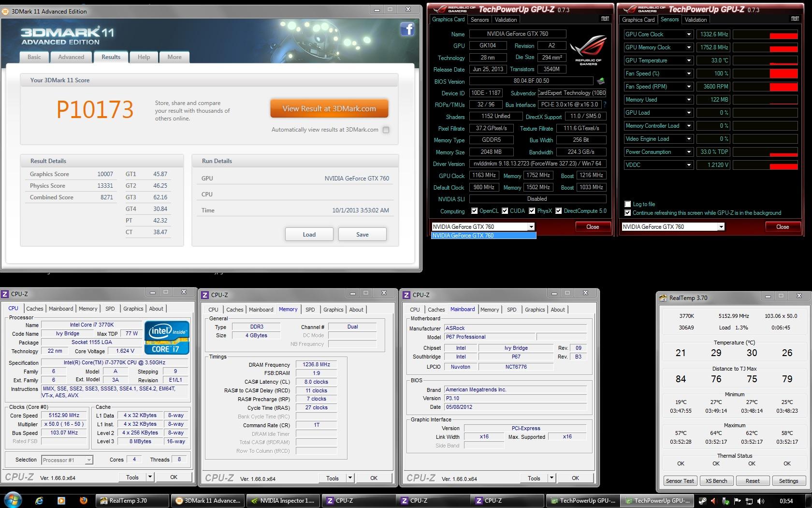This screenshot has height=508, width=812.
Task: Open the Sensors tab in left GPU-Z window
Action: click(x=480, y=20)
